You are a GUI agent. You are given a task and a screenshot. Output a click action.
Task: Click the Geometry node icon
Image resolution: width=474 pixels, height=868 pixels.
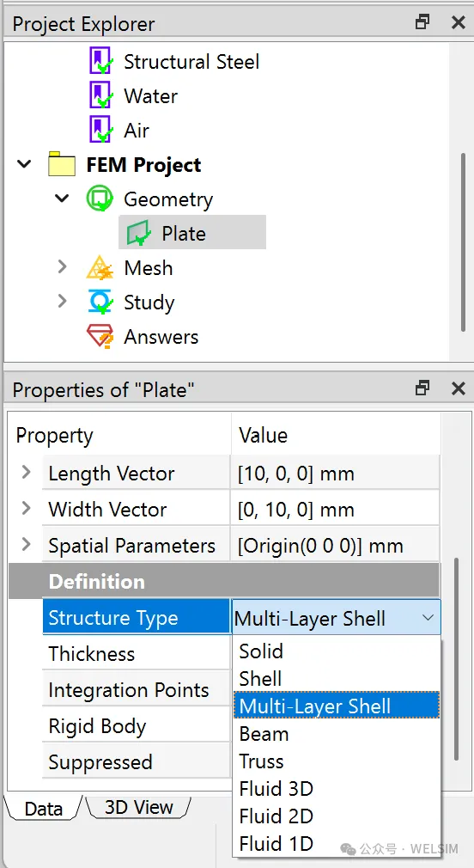coord(100,199)
